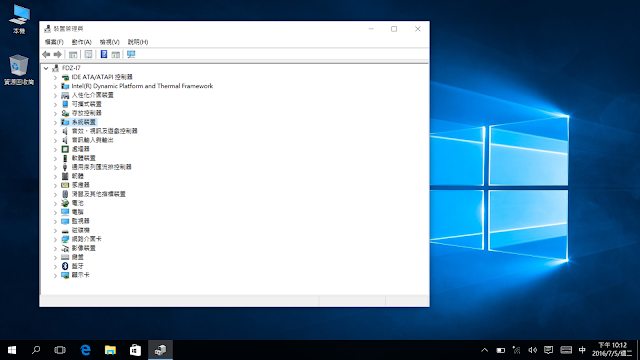Open the 檢視(V) View menu
This screenshot has height=360, width=640.
pos(109,42)
